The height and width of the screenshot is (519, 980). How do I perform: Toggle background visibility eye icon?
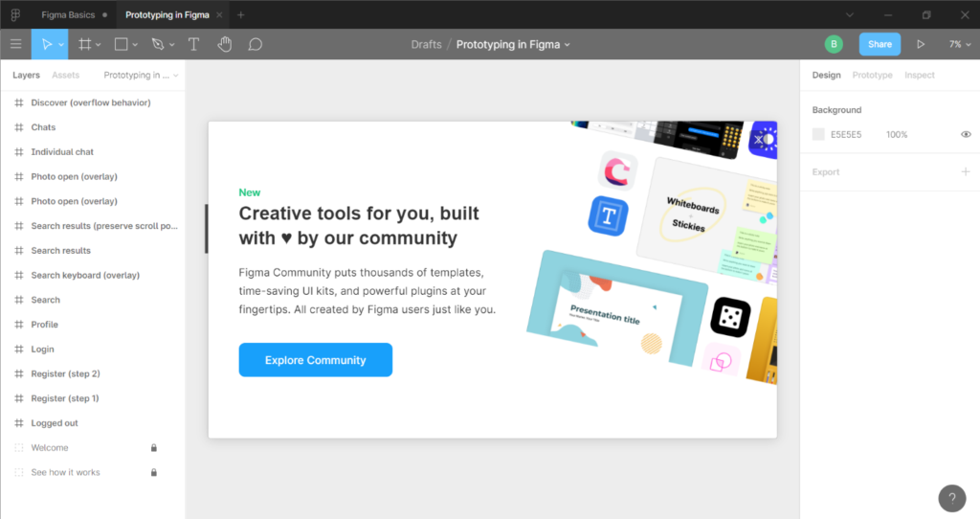tap(966, 134)
